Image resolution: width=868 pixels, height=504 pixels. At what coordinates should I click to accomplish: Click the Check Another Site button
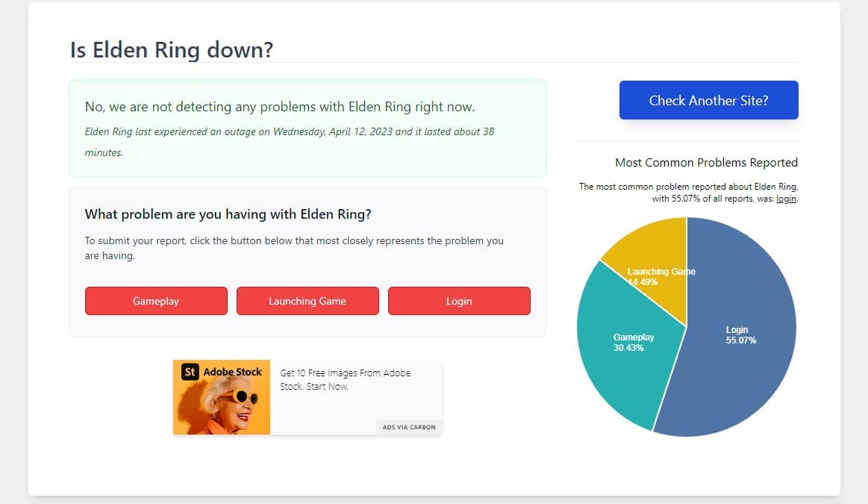[708, 100]
